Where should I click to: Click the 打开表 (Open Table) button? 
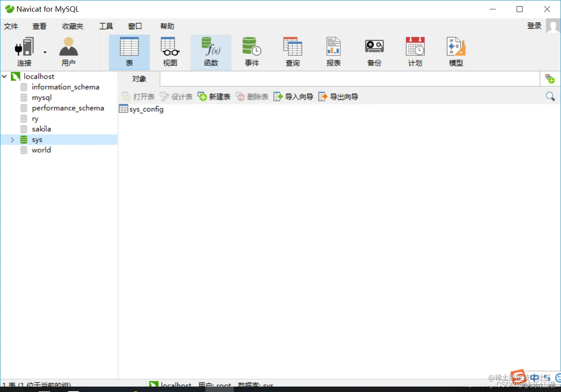click(x=138, y=96)
